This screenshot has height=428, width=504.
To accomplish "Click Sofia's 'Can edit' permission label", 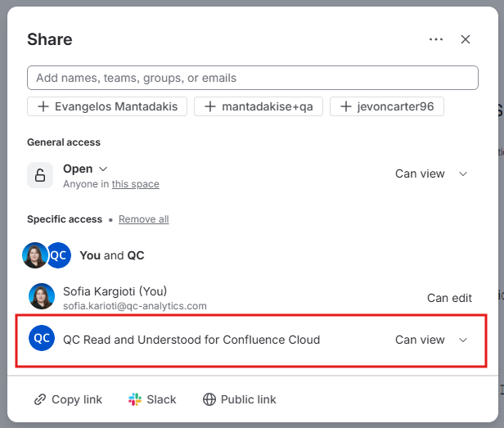I will [449, 298].
